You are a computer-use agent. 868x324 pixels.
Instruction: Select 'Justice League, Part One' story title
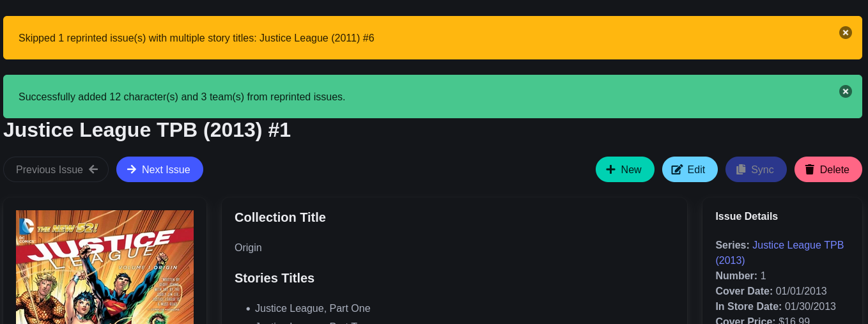[x=313, y=309]
